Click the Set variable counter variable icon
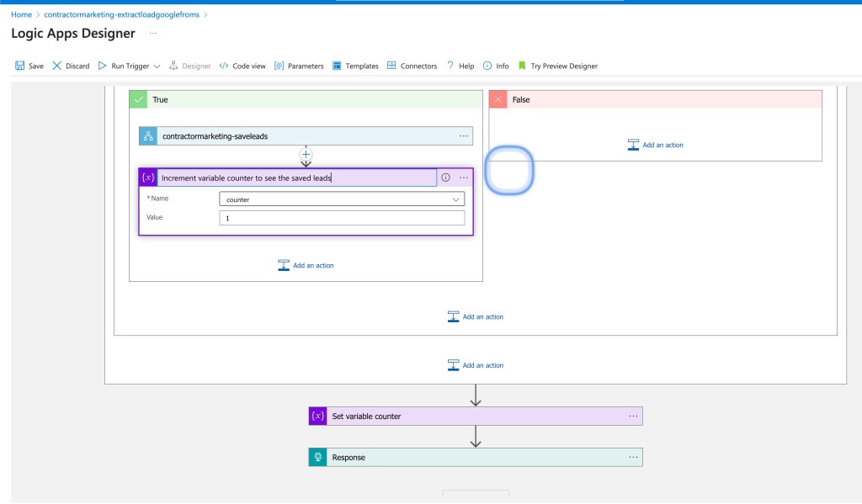This screenshot has width=862, height=504. [x=317, y=416]
